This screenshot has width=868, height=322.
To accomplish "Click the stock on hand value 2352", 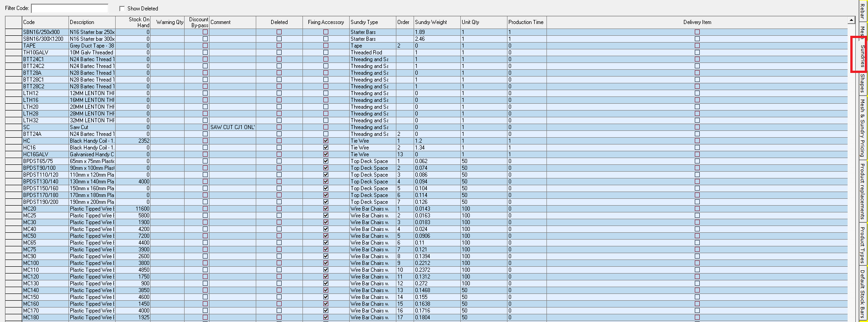I will [133, 141].
